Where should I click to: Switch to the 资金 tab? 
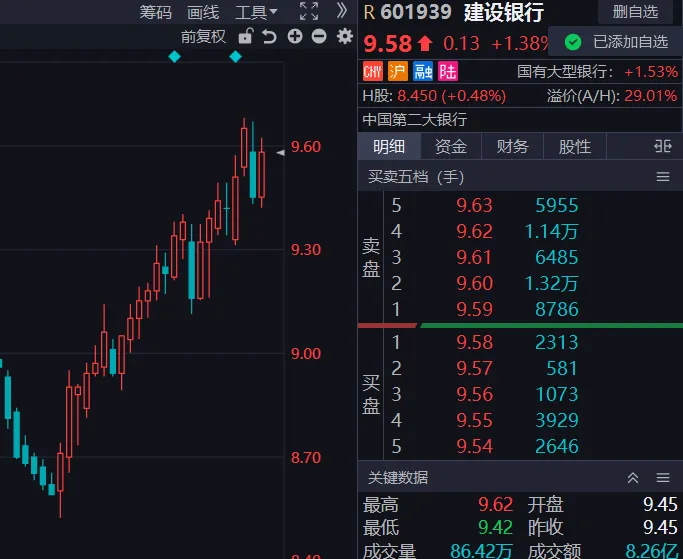click(x=451, y=146)
